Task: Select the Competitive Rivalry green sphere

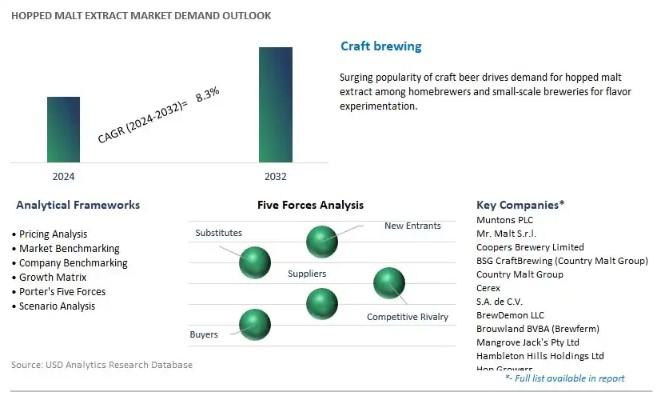Action: click(x=389, y=283)
